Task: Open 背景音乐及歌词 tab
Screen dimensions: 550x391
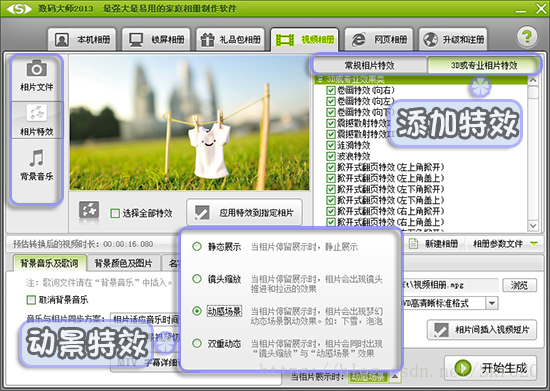Action: (x=49, y=263)
